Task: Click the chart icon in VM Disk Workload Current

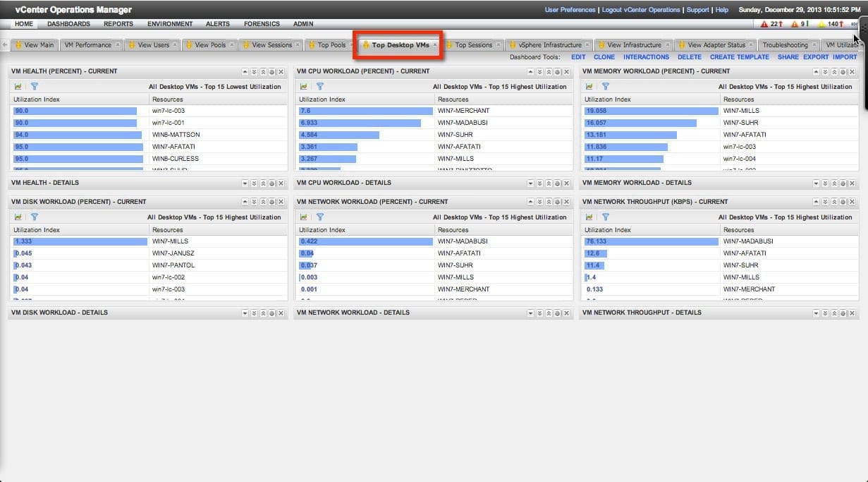Action: point(18,217)
